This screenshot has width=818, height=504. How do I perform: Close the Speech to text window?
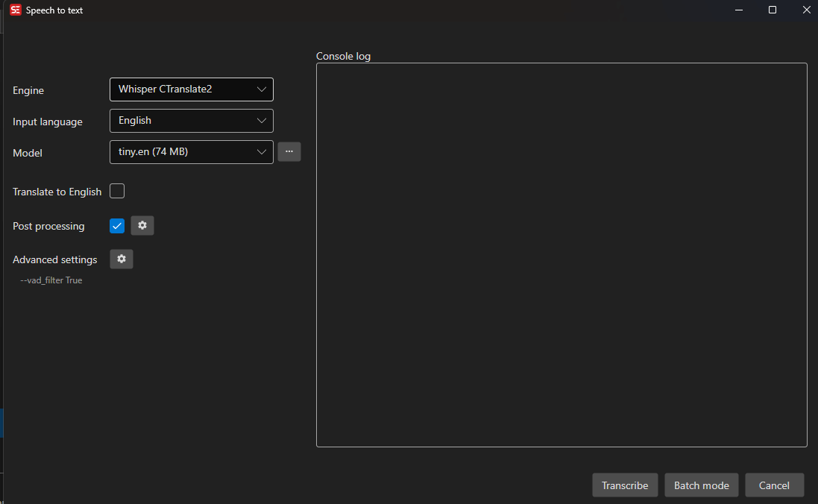click(806, 10)
